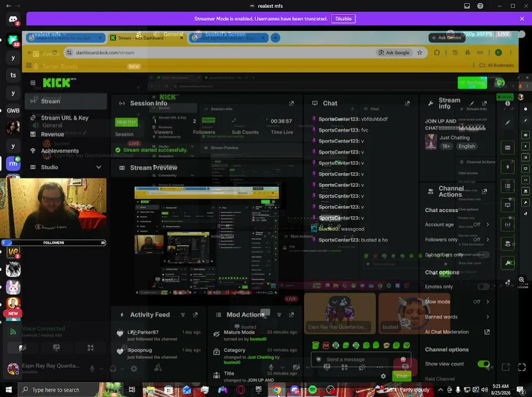Open Stream URL & Key page
Viewport: 532px width, 397px height.
coord(65,118)
